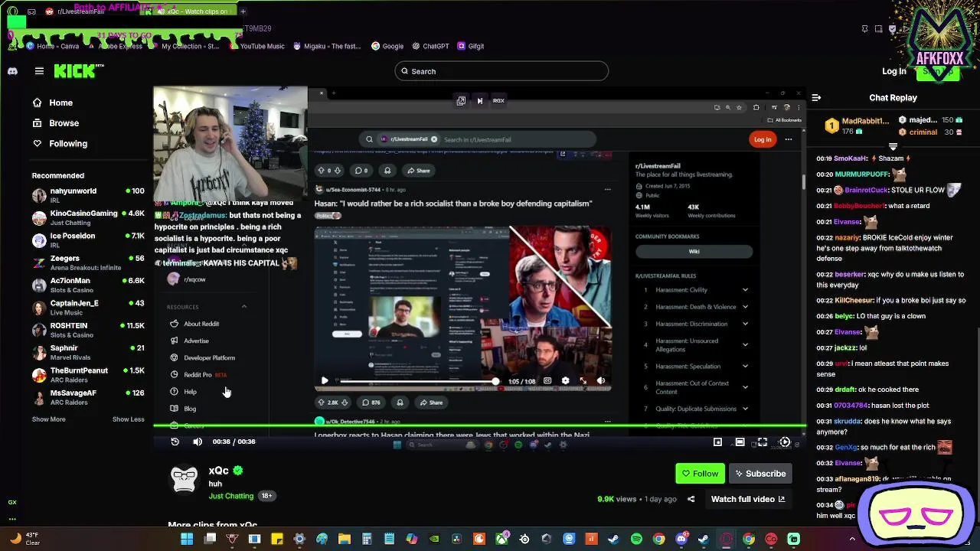Open Ac7ionMan recommended channel
This screenshot has width=980, height=551.
point(88,285)
